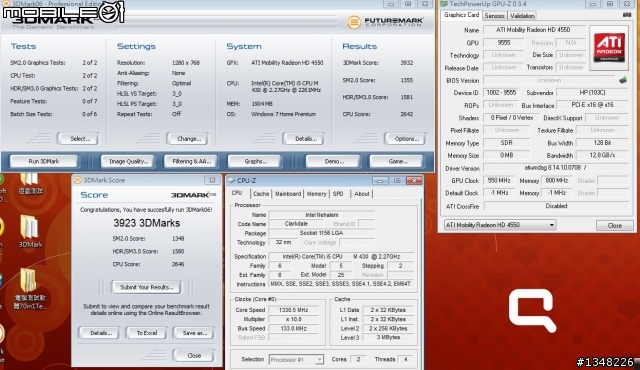Click the Code Name Clarkdale field
This screenshot has width=640, height=370.
(296, 224)
